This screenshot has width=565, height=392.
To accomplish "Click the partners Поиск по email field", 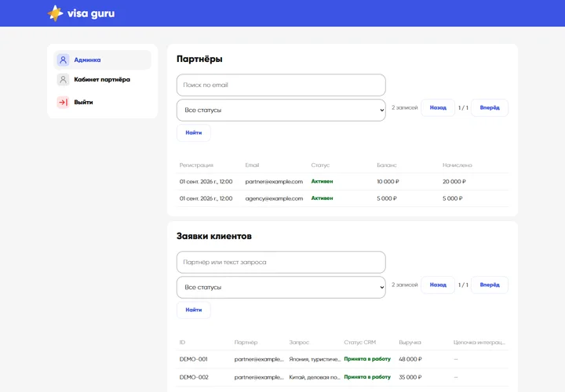I will point(281,85).
